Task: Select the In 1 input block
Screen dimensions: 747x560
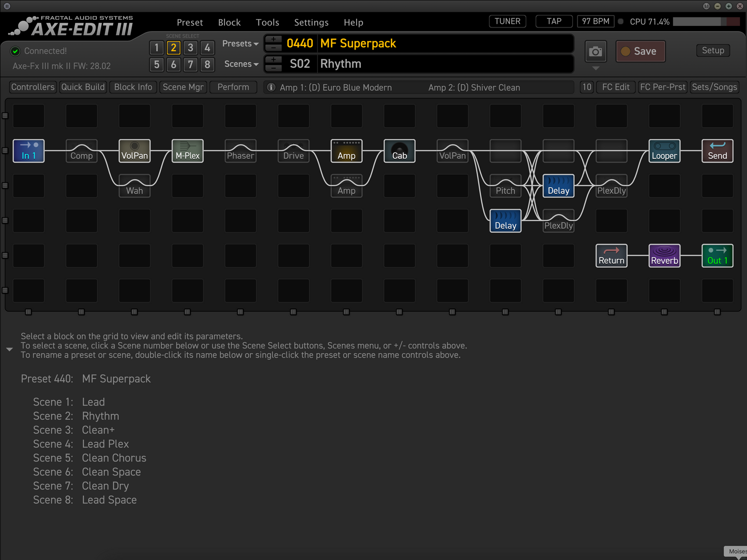Action: pos(28,150)
